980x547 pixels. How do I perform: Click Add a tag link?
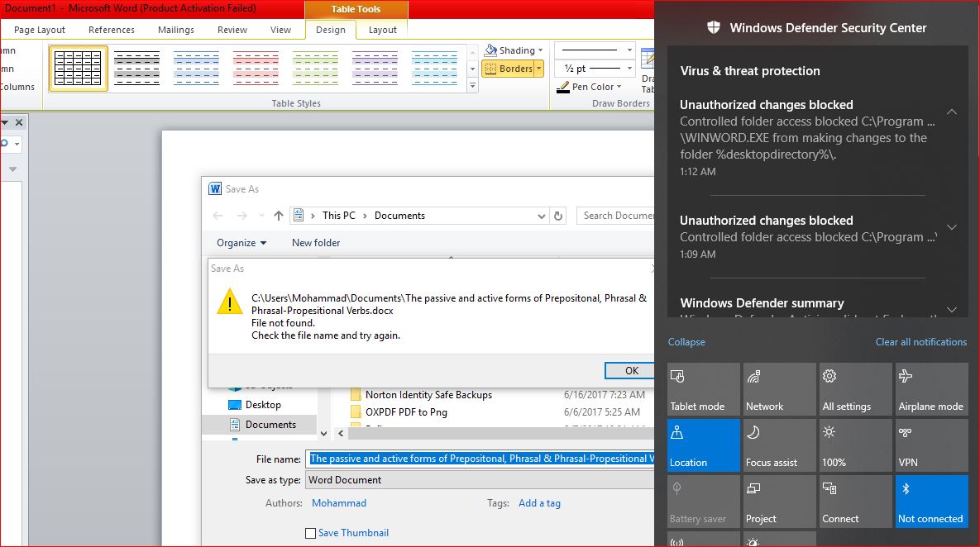tap(539, 503)
